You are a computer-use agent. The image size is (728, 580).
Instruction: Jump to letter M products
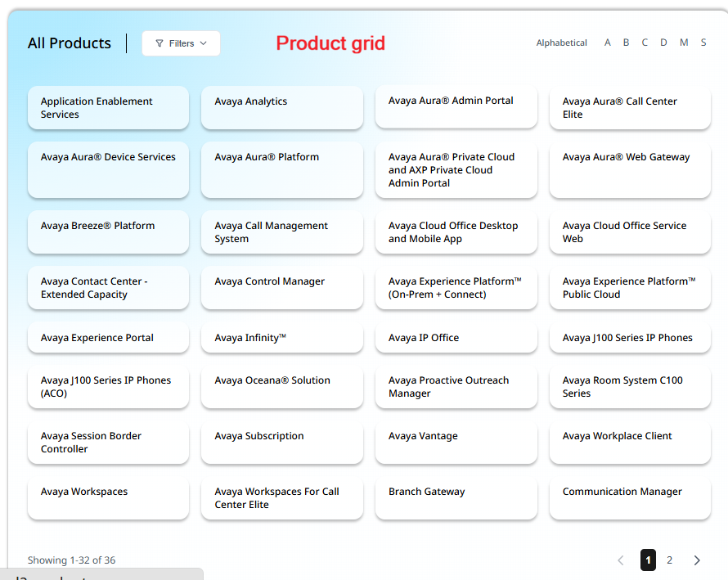coord(684,43)
